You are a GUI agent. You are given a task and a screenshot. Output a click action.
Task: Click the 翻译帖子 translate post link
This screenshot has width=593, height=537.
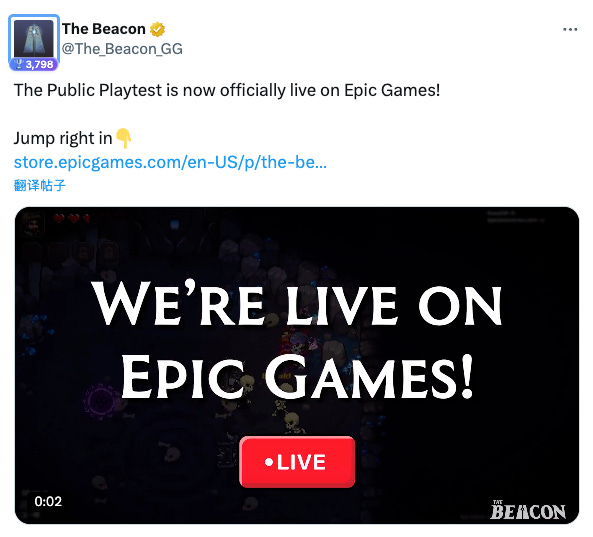[x=40, y=185]
